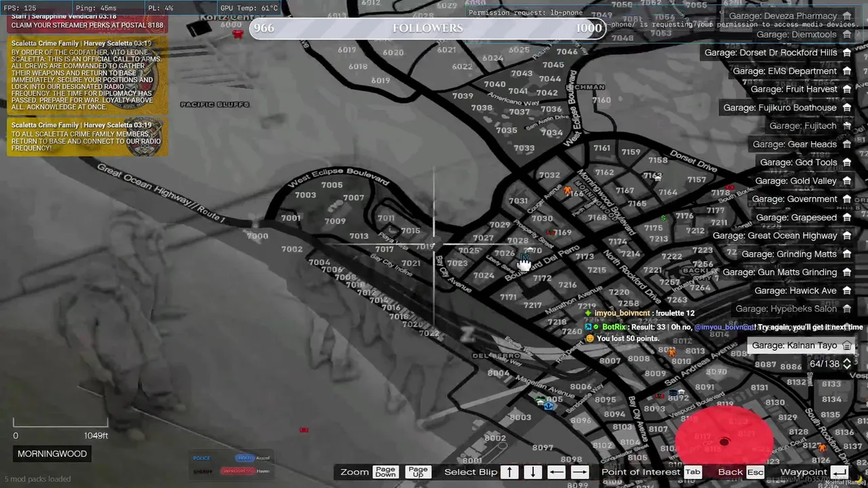Choose Garage: Hypebeks Salon from the list

point(794,308)
